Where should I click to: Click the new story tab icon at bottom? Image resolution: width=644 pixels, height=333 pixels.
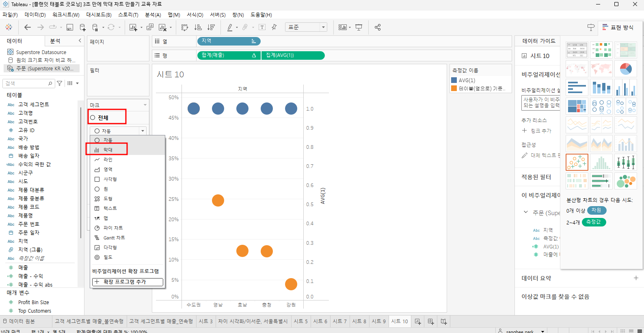pyautogui.click(x=444, y=322)
